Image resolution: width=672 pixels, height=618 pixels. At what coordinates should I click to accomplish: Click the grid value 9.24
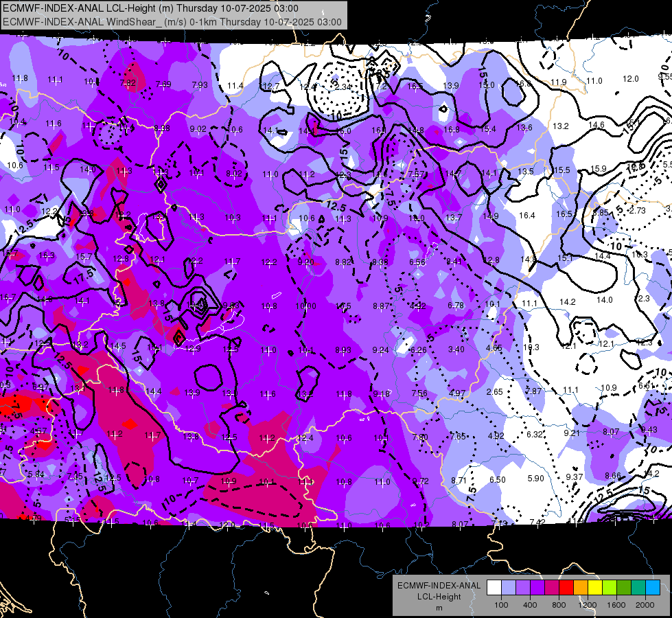tap(380, 350)
